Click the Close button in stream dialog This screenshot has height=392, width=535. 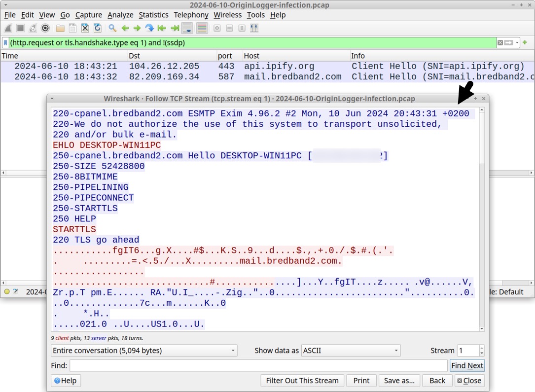point(469,380)
